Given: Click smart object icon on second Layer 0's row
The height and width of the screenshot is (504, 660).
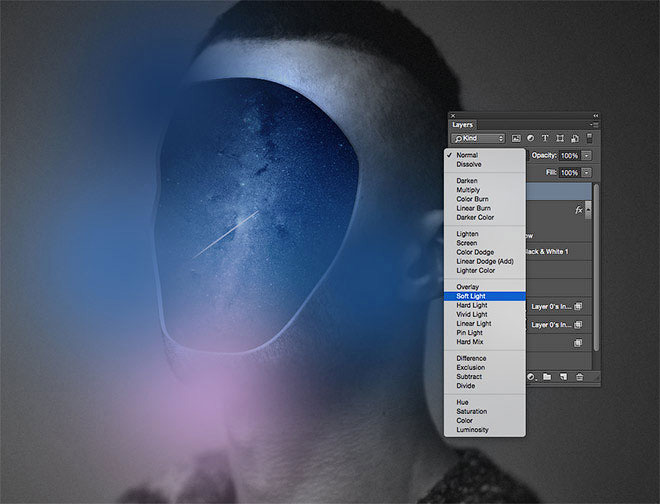Looking at the screenshot, I should click(578, 325).
